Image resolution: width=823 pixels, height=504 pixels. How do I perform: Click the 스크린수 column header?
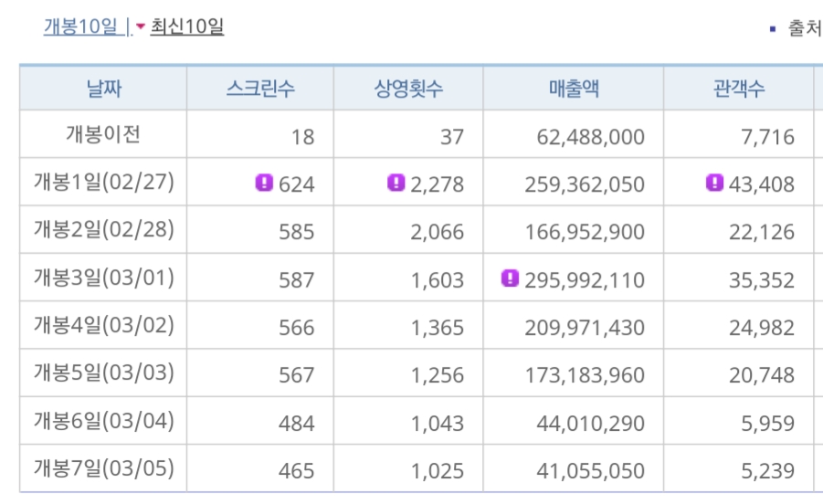point(260,89)
